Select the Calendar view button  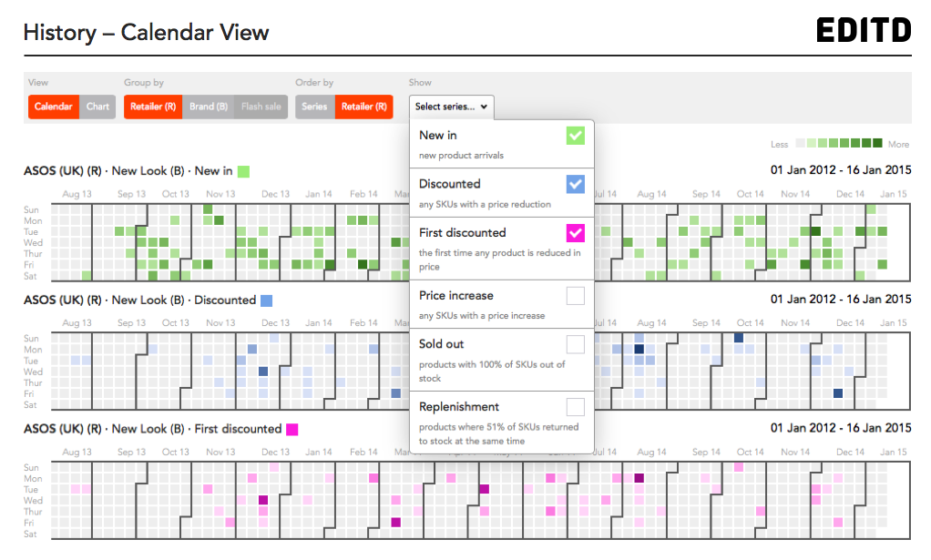[x=54, y=107]
